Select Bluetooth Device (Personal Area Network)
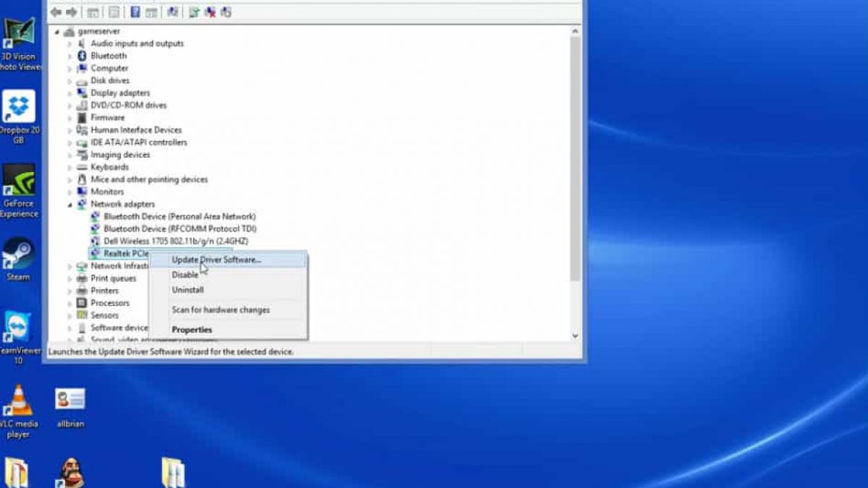This screenshot has height=488, width=868. coord(179,216)
